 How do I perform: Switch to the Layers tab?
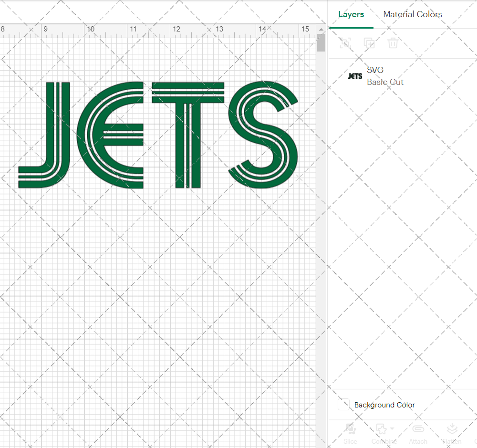coord(351,14)
